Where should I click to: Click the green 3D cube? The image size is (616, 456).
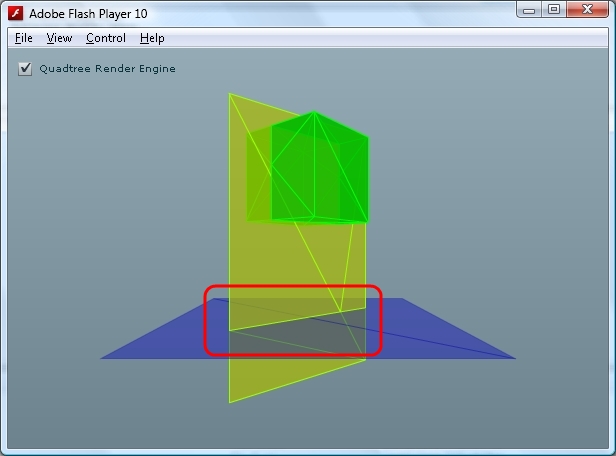tap(307, 169)
